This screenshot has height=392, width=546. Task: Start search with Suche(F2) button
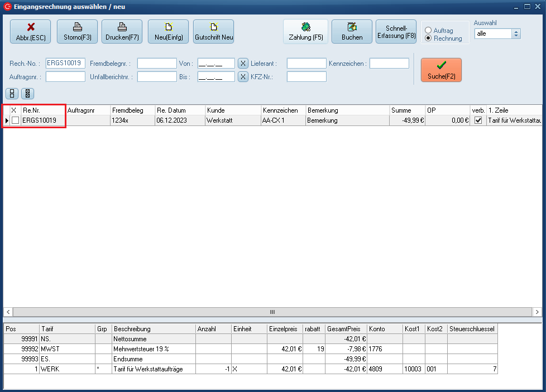[441, 70]
